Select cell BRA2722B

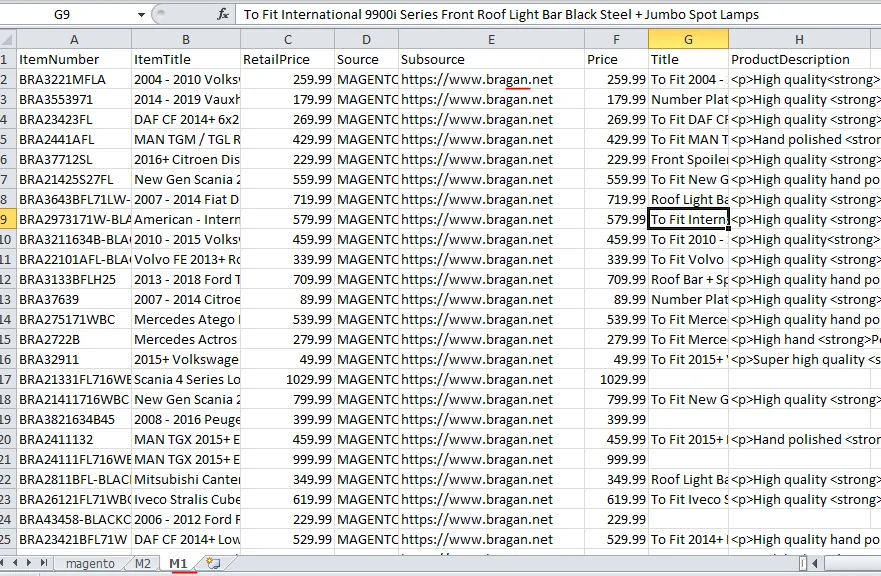(x=74, y=339)
